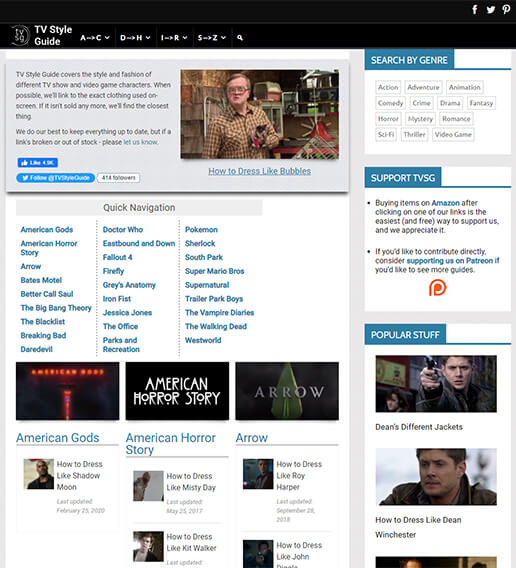516x568 pixels.
Task: Go to Fallout 4 quick link
Action: point(117,257)
